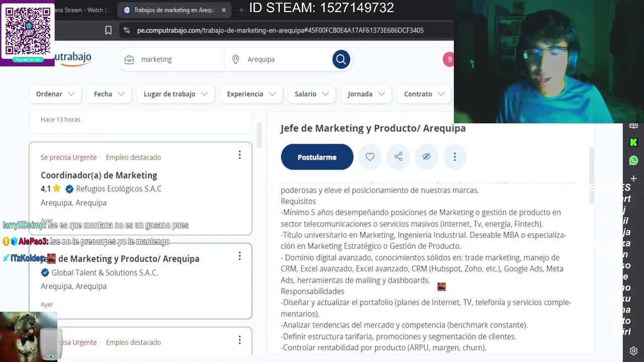Image resolution: width=644 pixels, height=362 pixels.
Task: Open the Lugar de trabajo filter
Action: coord(176,94)
